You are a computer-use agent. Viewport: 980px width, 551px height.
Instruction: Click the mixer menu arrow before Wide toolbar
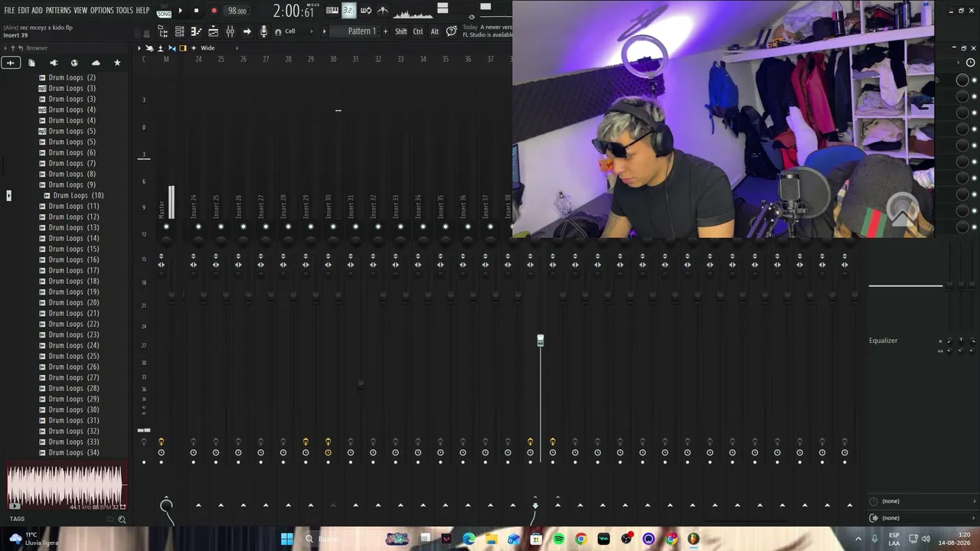click(x=139, y=48)
